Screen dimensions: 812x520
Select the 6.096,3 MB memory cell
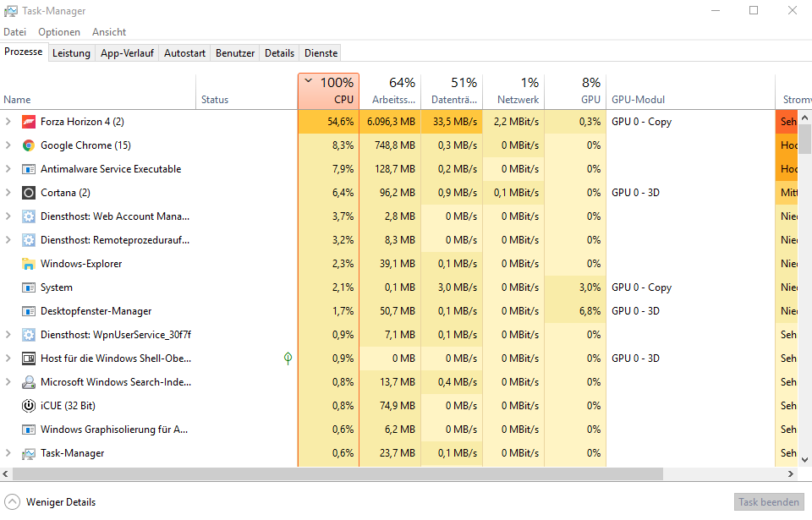coord(391,122)
